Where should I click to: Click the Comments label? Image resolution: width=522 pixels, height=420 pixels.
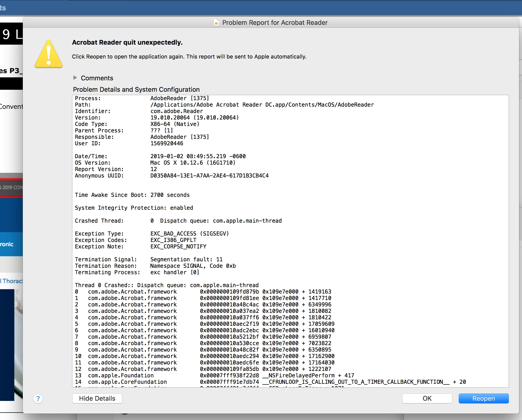(97, 78)
